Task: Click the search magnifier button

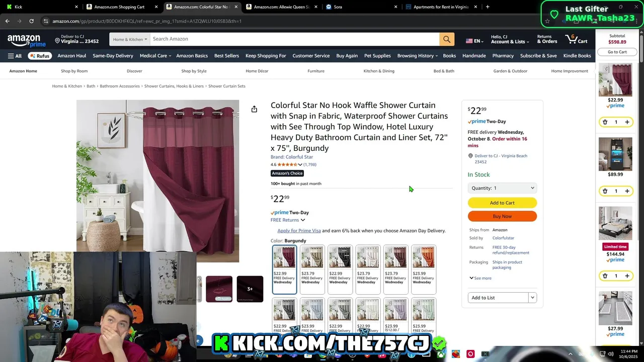Action: 446,39
